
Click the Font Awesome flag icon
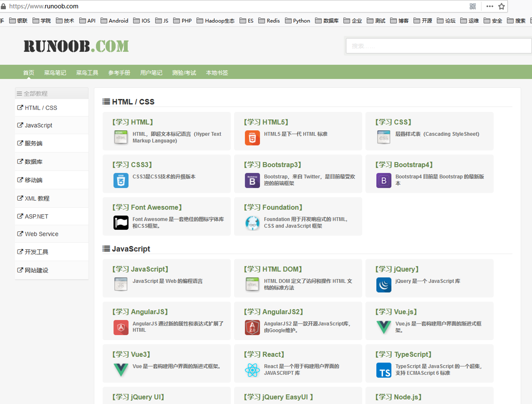[x=121, y=223]
